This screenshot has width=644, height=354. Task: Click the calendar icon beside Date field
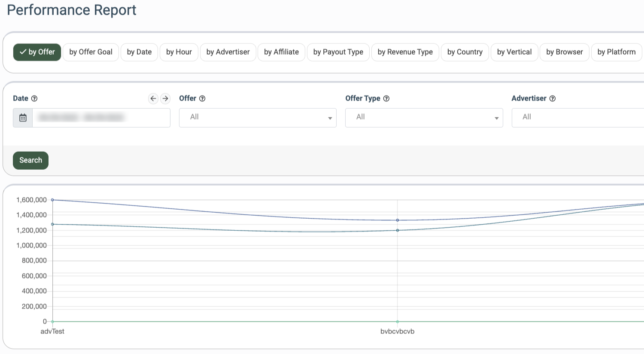coord(23,118)
